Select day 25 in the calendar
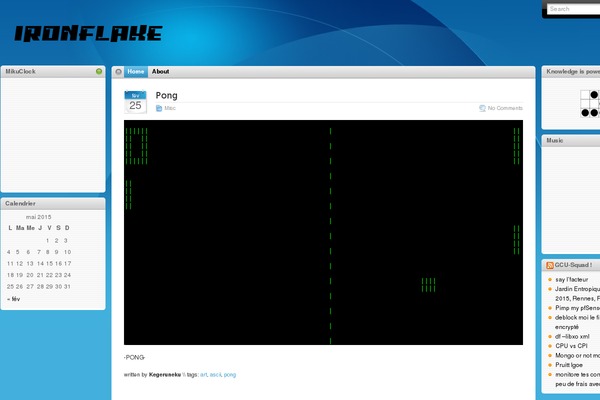This screenshot has height=400, width=600. click(x=10, y=286)
